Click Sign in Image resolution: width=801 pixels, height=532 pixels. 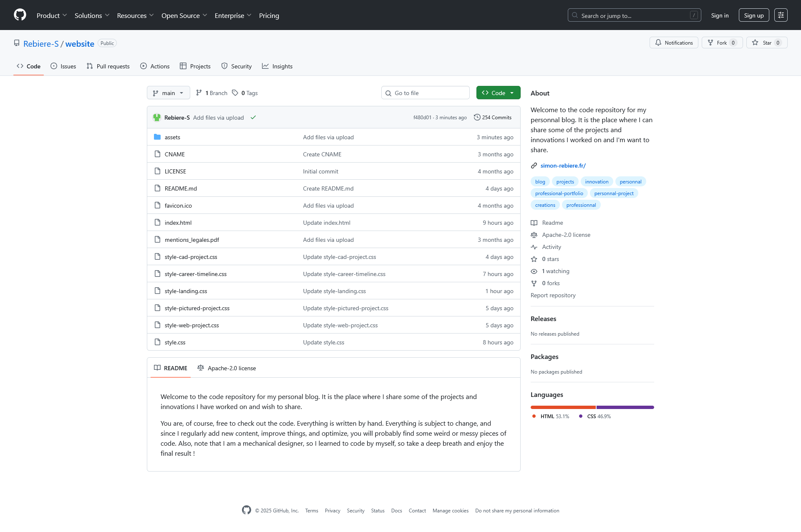(720, 15)
